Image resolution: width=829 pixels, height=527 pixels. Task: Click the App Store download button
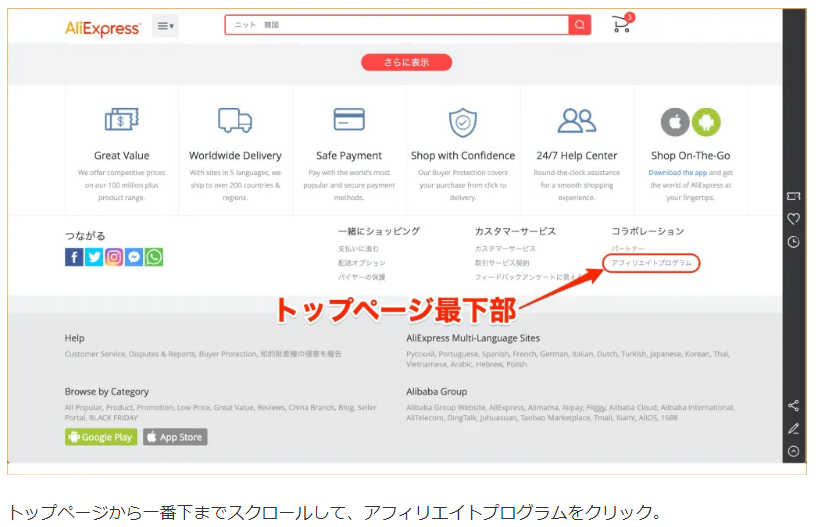tap(175, 437)
